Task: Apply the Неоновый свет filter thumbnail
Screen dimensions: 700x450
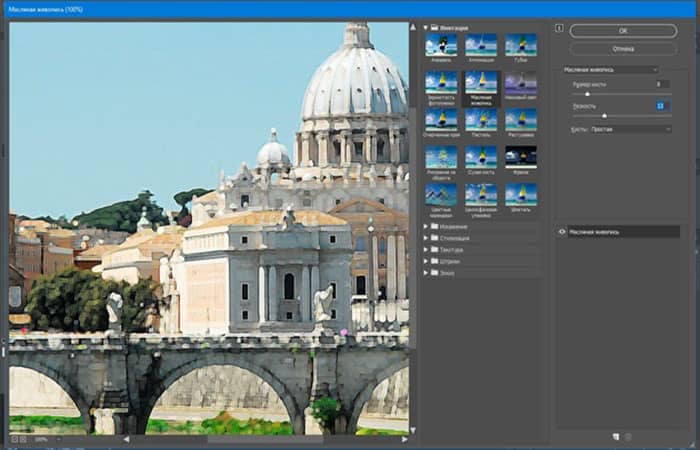Action: (521, 82)
